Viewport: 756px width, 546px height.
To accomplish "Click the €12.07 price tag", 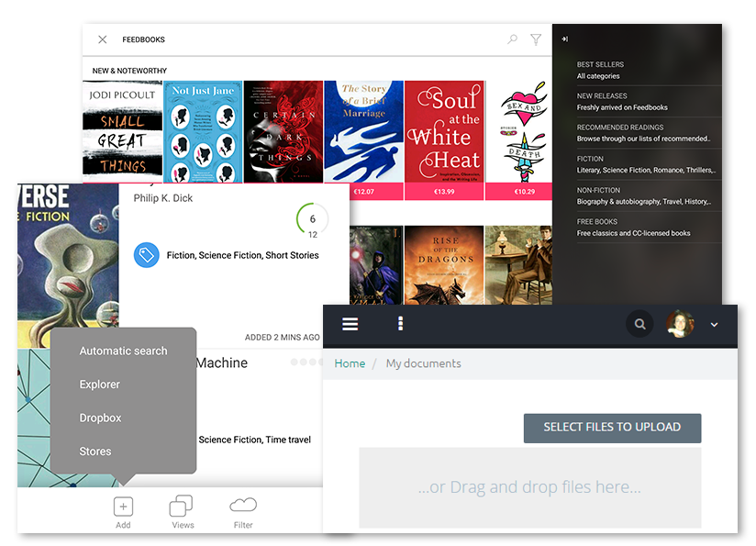I will click(x=363, y=192).
